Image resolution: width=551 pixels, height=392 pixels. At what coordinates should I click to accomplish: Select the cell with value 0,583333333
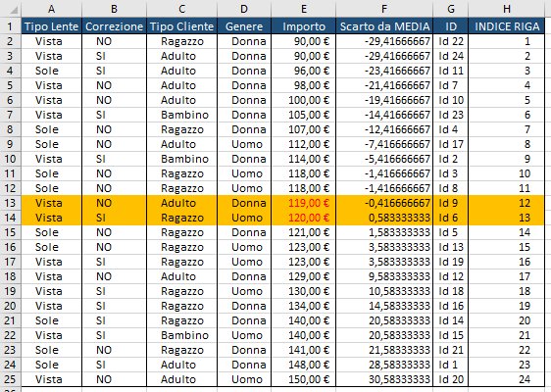tap(384, 218)
